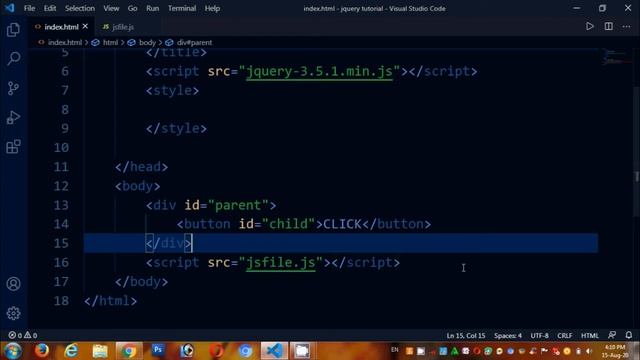Click the html breadcrumb item
The height and width of the screenshot is (360, 640).
(110, 42)
